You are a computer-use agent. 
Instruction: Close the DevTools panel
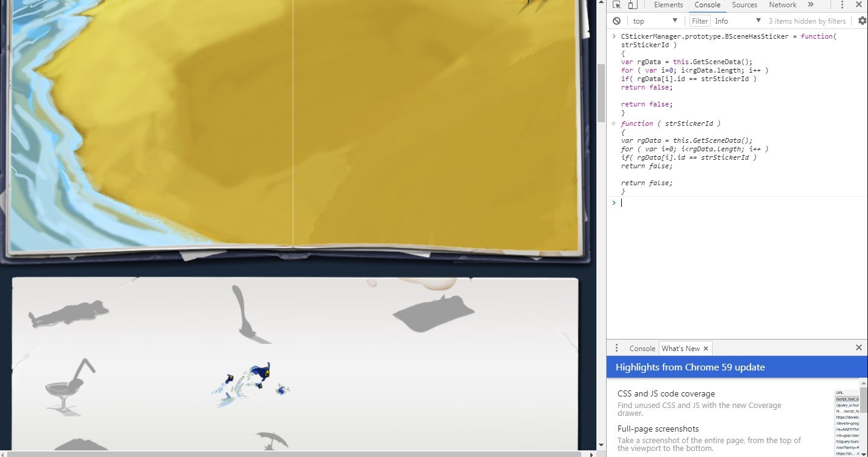(859, 5)
